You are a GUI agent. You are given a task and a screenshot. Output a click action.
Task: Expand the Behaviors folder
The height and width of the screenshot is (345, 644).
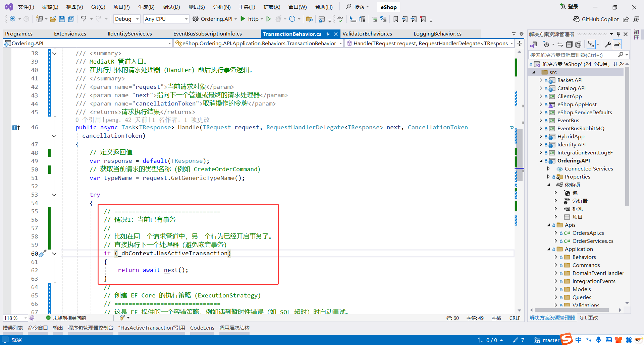(556, 257)
